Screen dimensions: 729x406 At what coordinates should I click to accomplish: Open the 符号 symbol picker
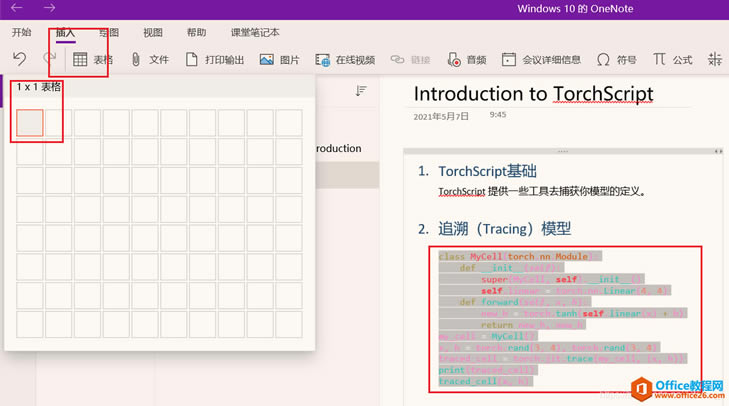tap(616, 60)
